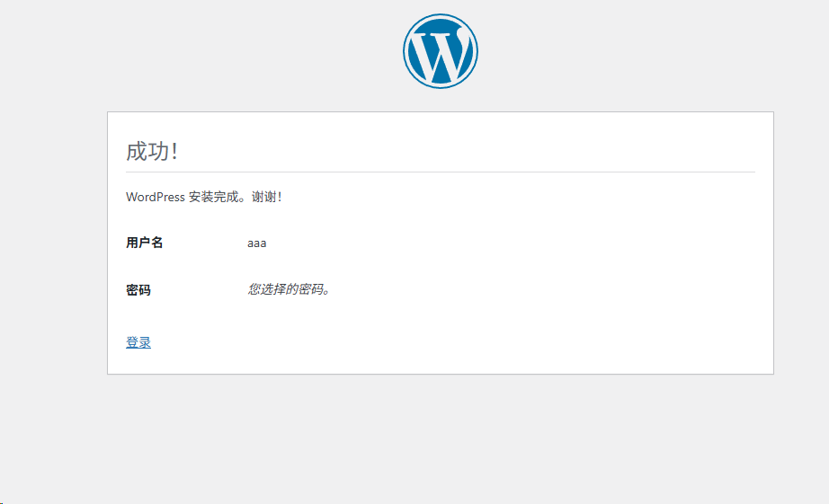This screenshot has height=504, width=829.
Task: Click the exclamation mark in the 成功! heading
Action: pos(174,151)
